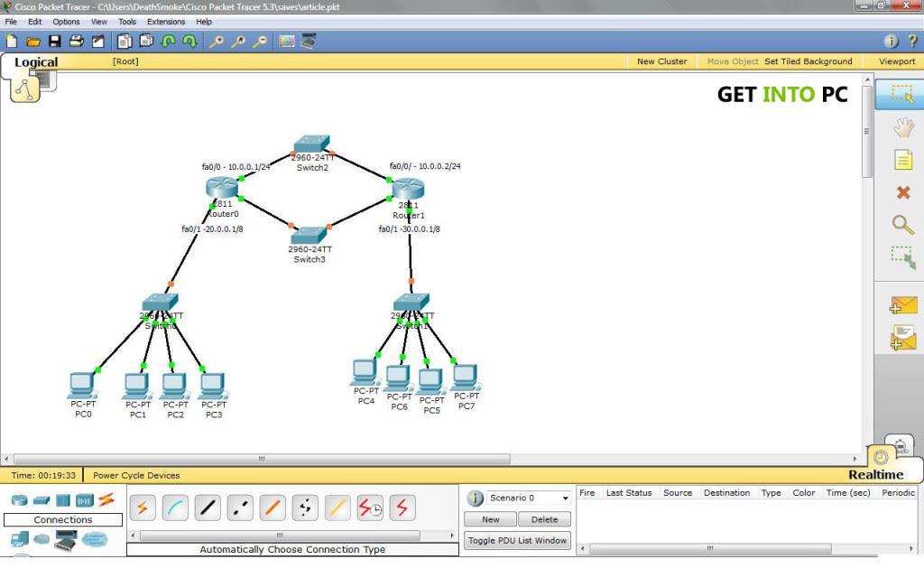The width and height of the screenshot is (924, 578).
Task: Select WAN Emulation cloud category
Action: (42, 539)
